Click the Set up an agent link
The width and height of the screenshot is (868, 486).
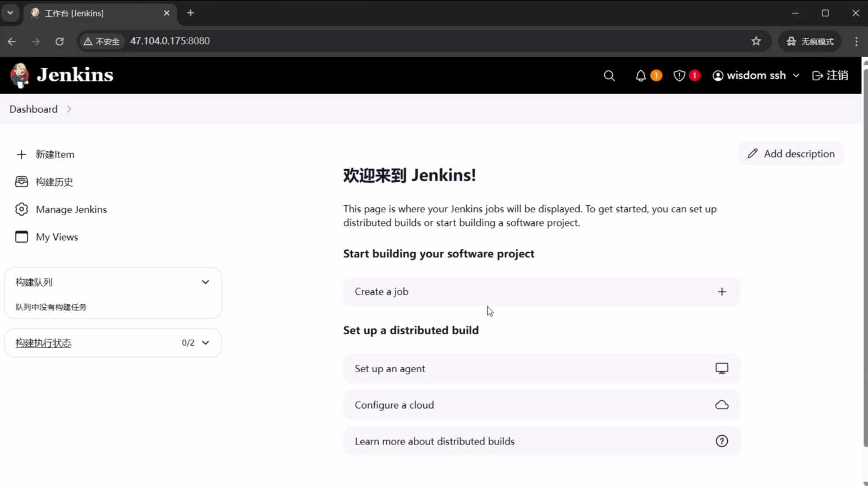pos(542,368)
